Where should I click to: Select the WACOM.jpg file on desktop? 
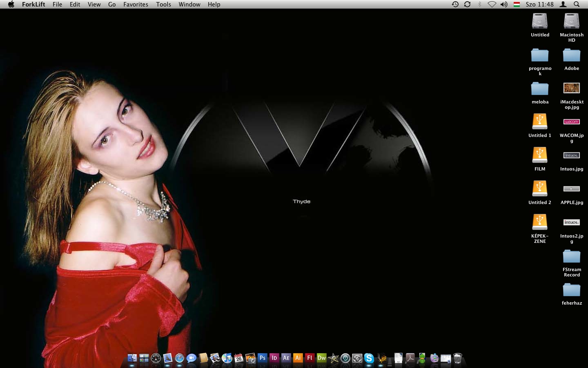tap(572, 121)
